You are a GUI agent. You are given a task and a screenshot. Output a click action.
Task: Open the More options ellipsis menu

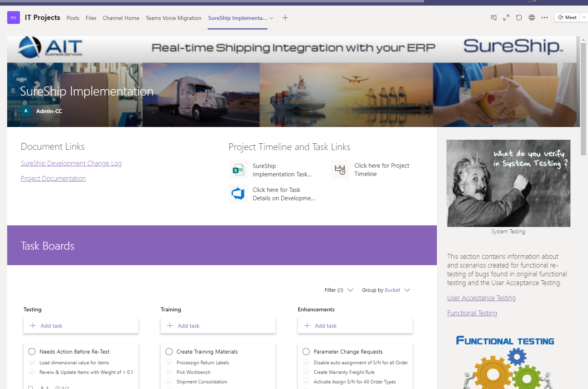coord(545,18)
